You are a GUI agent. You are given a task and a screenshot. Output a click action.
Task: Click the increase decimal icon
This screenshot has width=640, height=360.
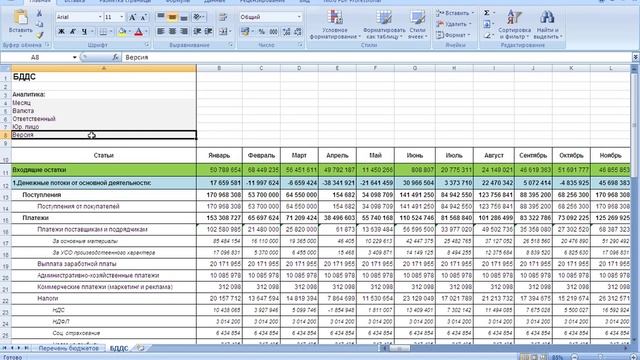coord(286,31)
